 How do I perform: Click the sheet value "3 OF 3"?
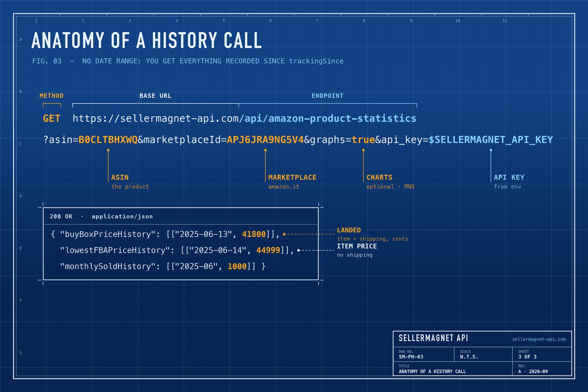click(x=528, y=357)
